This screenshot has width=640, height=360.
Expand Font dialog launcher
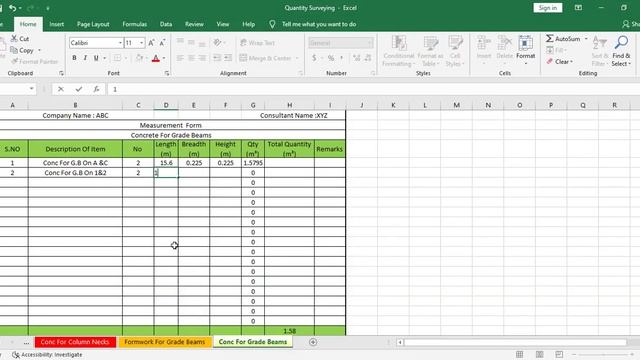click(167, 73)
